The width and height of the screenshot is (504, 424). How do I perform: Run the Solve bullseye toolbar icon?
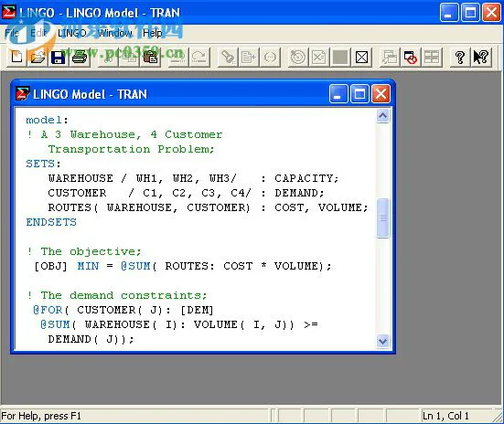[x=298, y=58]
